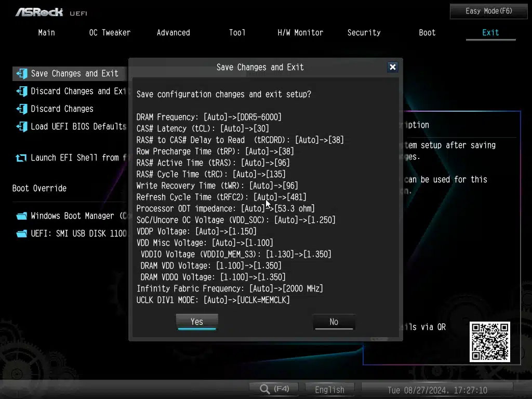
Task: Click the magnifier search icon (F4)
Action: pyautogui.click(x=265, y=389)
